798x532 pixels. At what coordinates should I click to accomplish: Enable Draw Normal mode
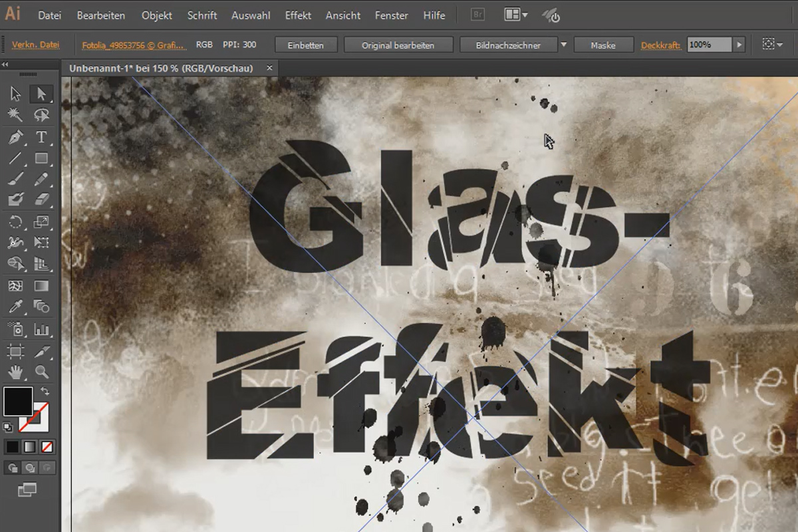pos(13,468)
